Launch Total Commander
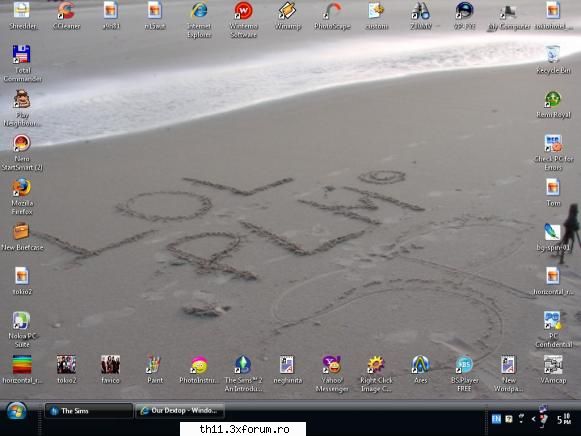This screenshot has width=581, height=436. (22, 64)
